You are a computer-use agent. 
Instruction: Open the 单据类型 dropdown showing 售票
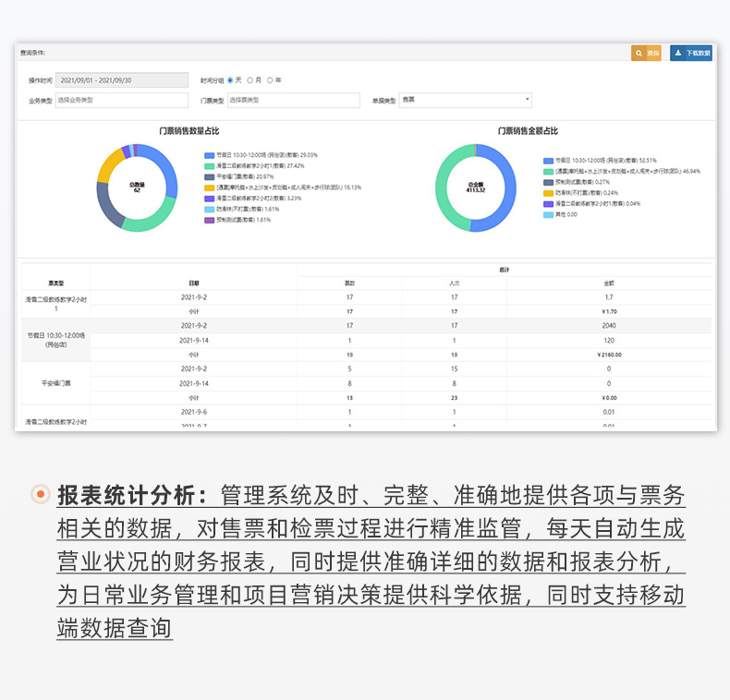coord(465,100)
